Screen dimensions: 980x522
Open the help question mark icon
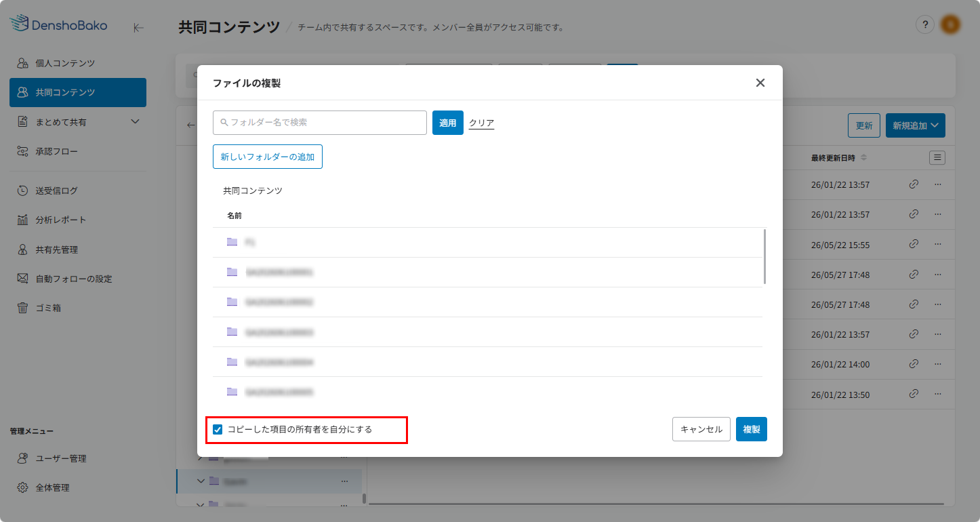925,24
